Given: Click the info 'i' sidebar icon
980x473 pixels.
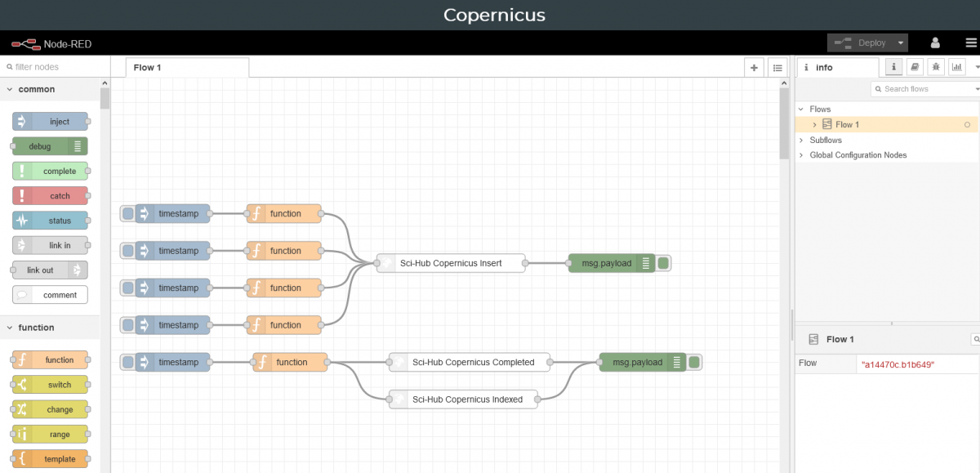Looking at the screenshot, I should click(x=894, y=67).
